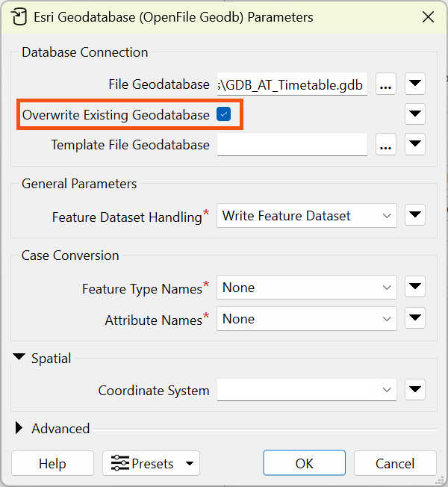
Task: Expand the Advanced section
Action: (19, 428)
